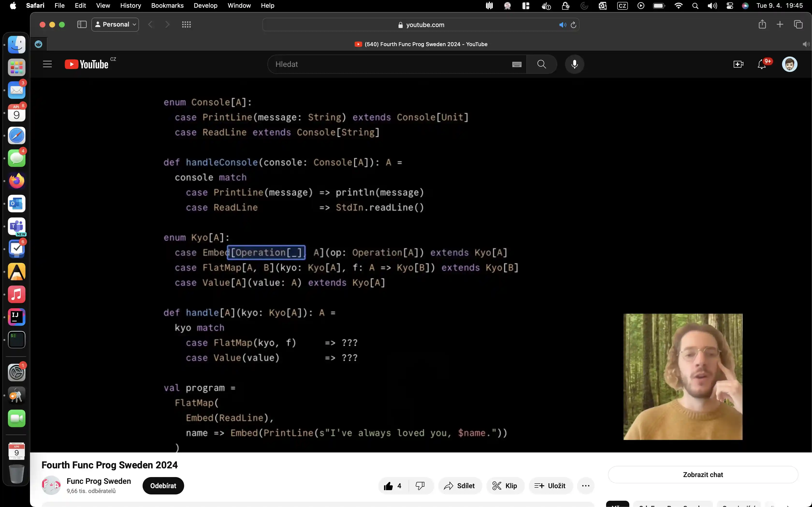
Task: Dislike the video with thumbs down
Action: (420, 486)
